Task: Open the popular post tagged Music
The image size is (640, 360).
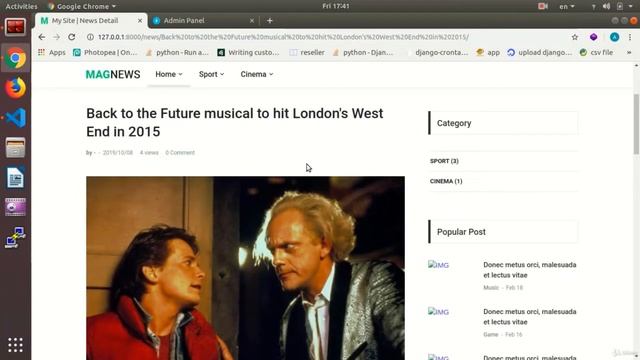Action: 529,270
